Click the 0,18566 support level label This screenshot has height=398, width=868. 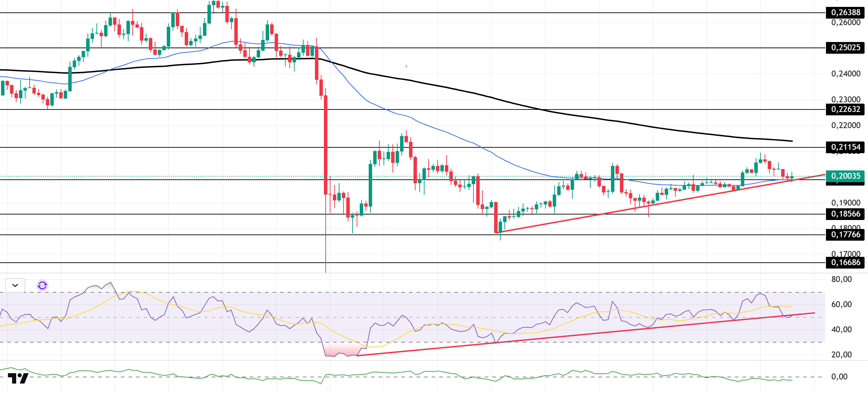click(845, 214)
